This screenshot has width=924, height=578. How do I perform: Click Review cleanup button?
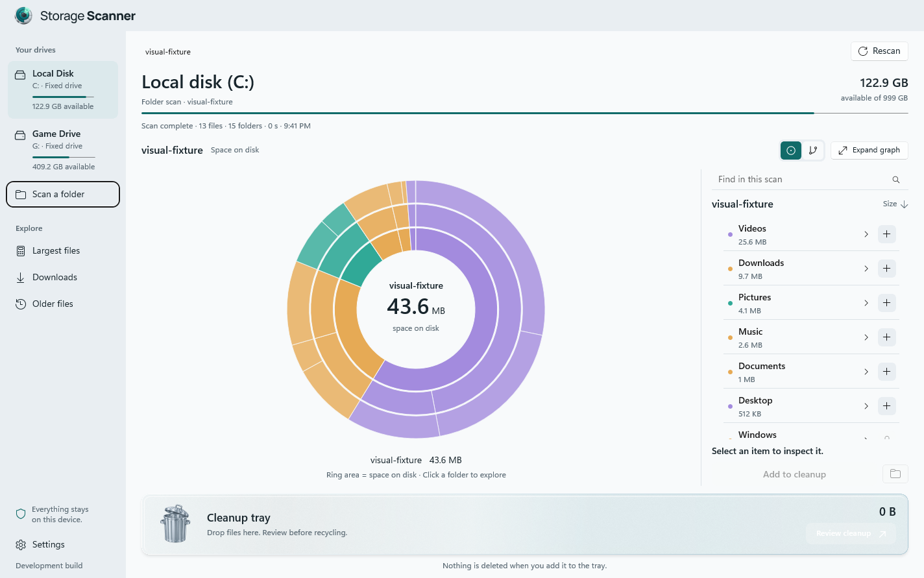851,534
